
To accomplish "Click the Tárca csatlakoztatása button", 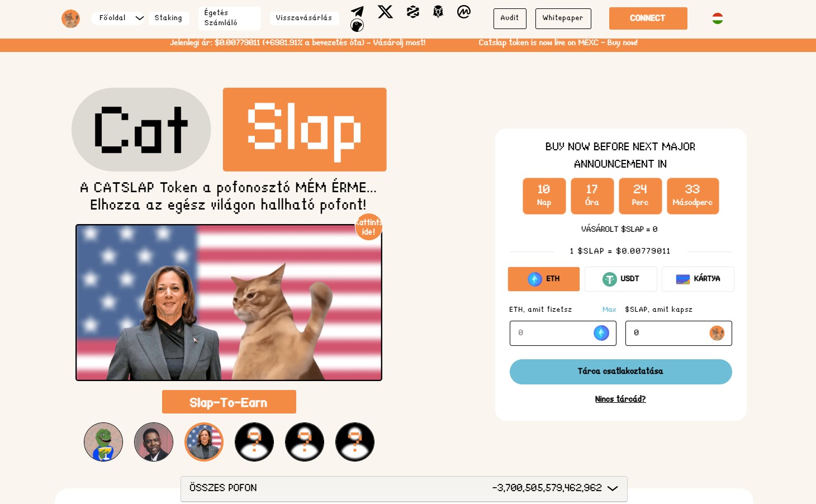I will tap(620, 372).
